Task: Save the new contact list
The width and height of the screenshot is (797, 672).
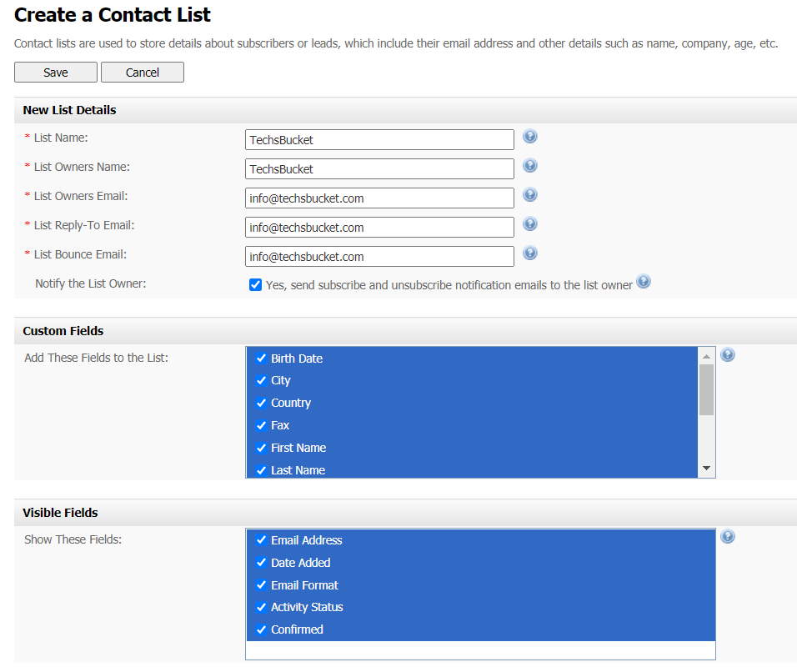Action: coord(55,73)
